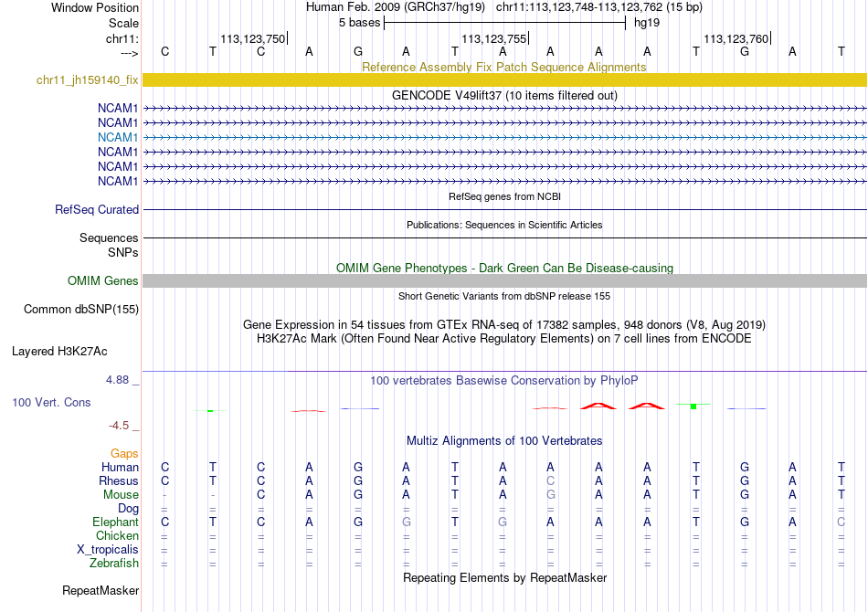Click position marker 113,123,750 on ruler
The width and height of the screenshot is (868, 612).
coord(252,38)
